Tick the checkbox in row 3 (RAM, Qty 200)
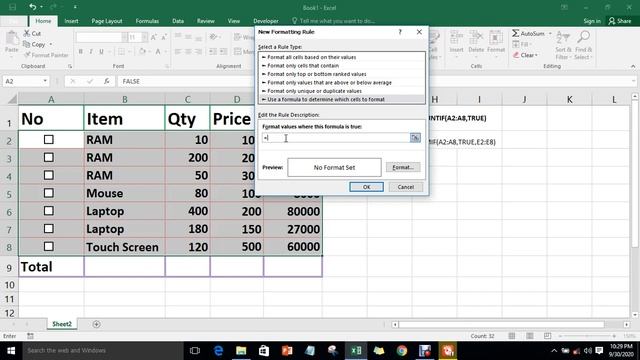Viewport: 640px width, 360px height. tap(49, 158)
